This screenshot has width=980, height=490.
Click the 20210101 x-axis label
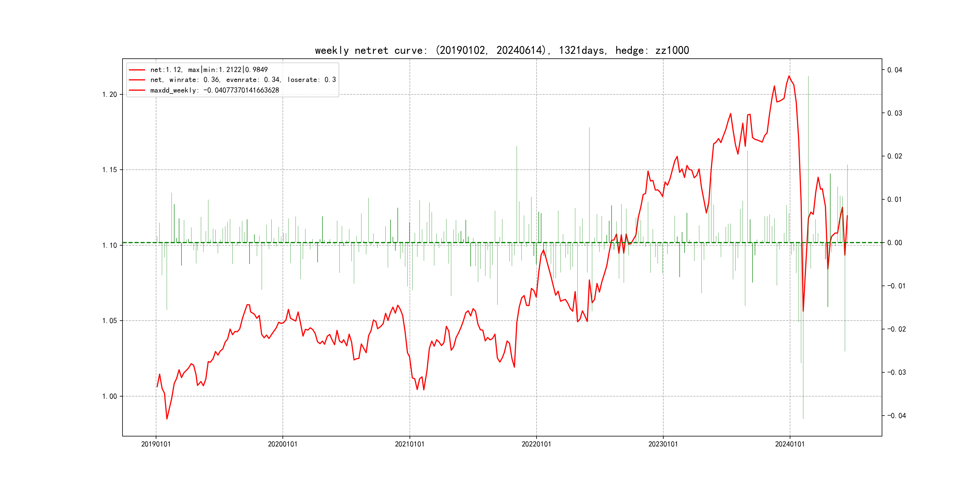click(409, 444)
